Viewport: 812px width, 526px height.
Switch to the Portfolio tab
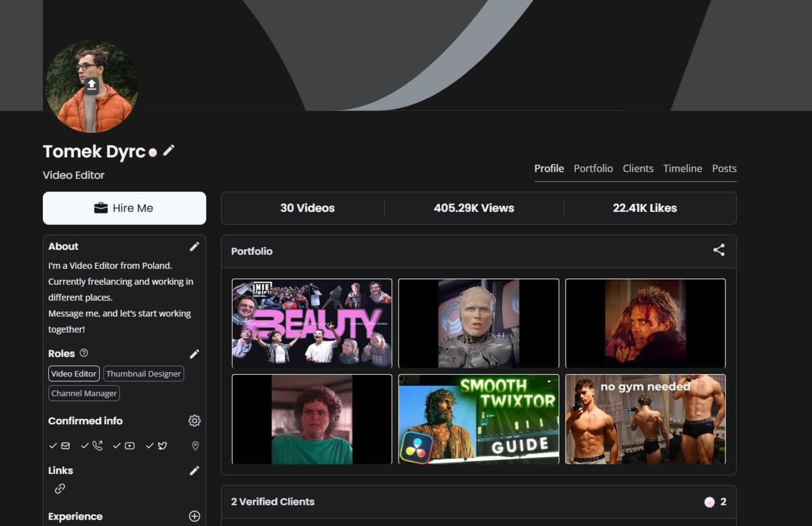tap(593, 168)
